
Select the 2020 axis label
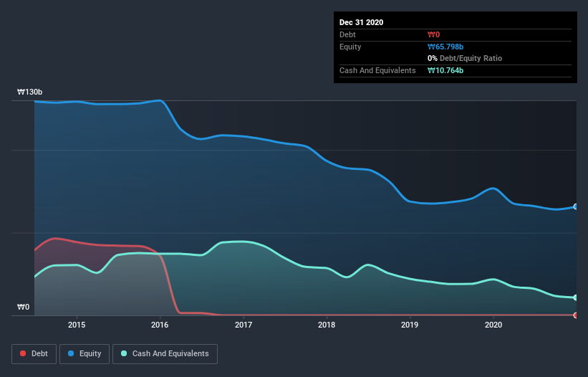pos(493,325)
